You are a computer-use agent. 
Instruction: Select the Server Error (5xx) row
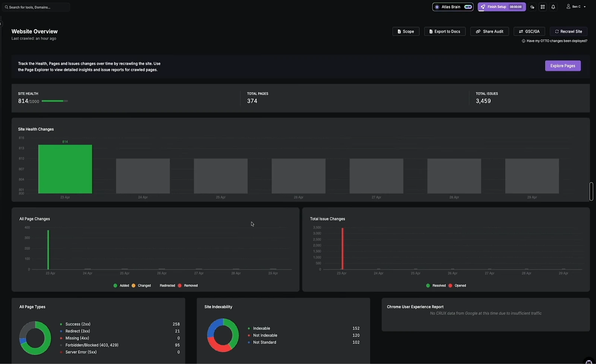[x=120, y=352]
